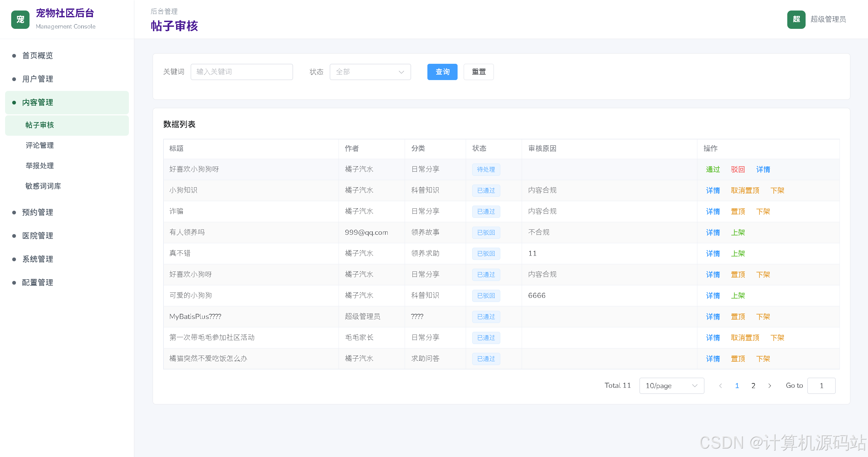Click the Go to page input
Screen dimensions: 868x457
(x=822, y=386)
